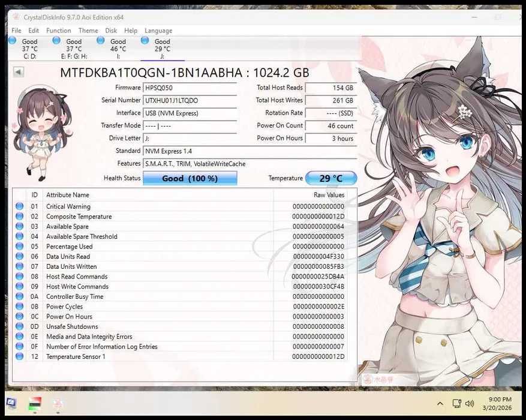This screenshot has height=420, width=526.
Task: Click the CrystalDiskInfo taskbar icon
Action: coord(59,404)
